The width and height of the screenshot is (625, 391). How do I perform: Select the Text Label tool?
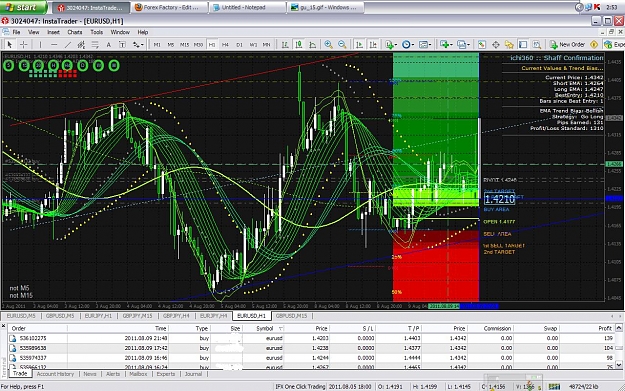(122, 45)
